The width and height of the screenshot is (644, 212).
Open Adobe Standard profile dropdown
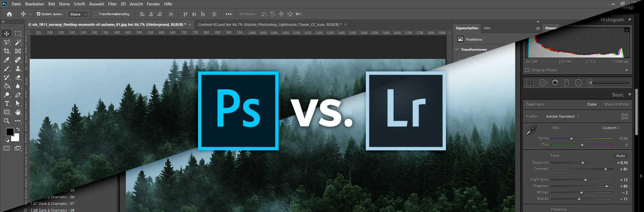tap(562, 116)
